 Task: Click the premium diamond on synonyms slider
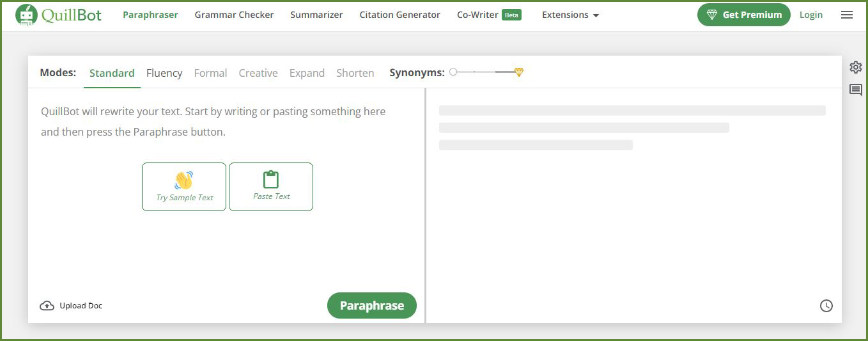point(519,72)
